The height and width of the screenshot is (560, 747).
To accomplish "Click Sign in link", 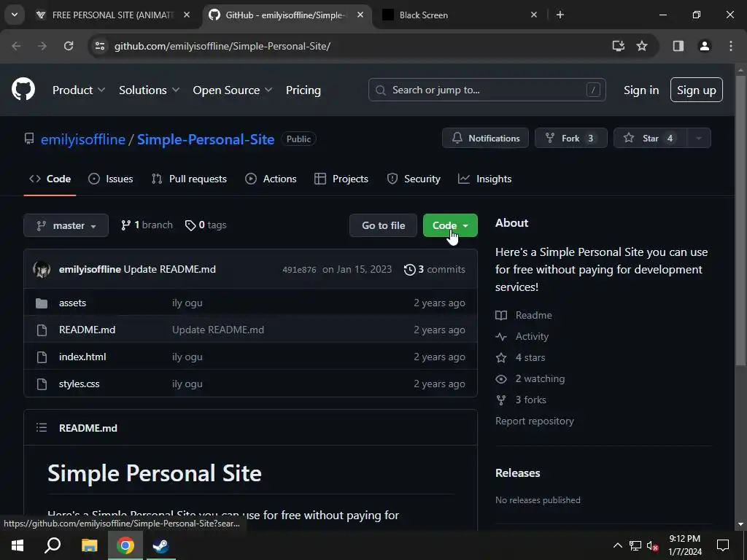I will coord(641,90).
